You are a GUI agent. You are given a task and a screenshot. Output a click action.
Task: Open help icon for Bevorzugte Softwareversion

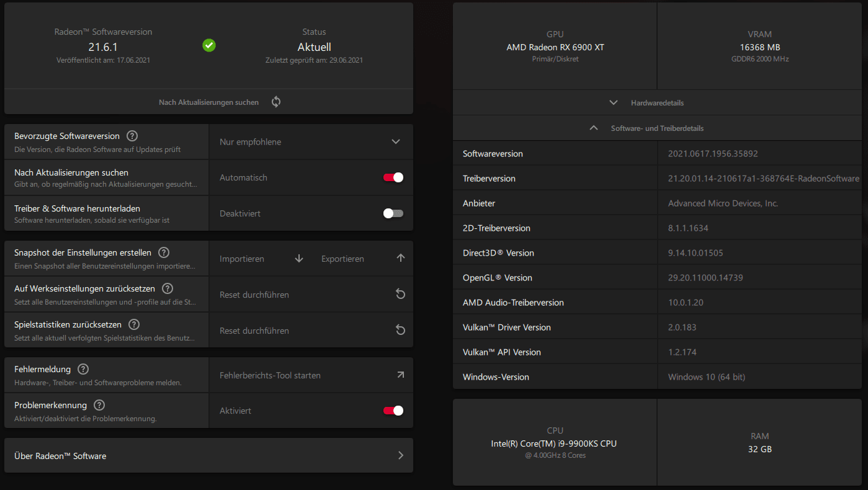tap(132, 136)
